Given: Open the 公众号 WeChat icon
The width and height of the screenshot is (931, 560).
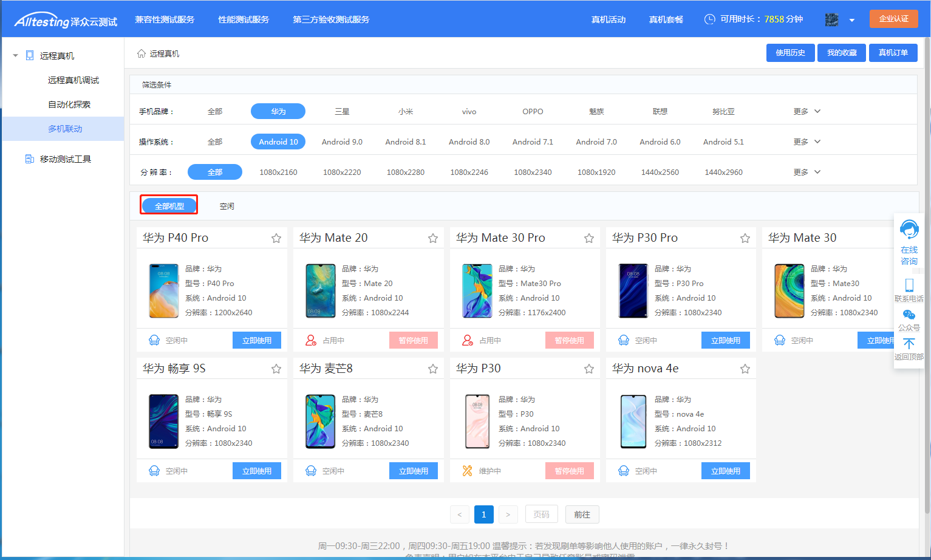Looking at the screenshot, I should (x=909, y=315).
